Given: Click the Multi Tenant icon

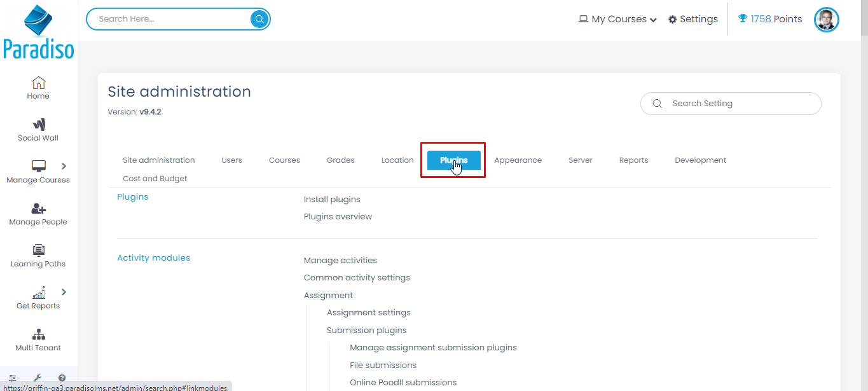Looking at the screenshot, I should pos(38,335).
